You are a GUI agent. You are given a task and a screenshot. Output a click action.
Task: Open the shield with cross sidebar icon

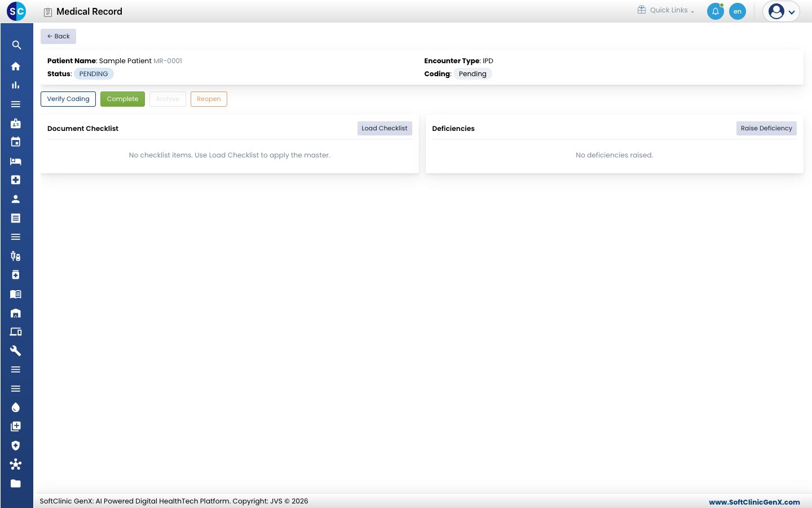click(16, 445)
